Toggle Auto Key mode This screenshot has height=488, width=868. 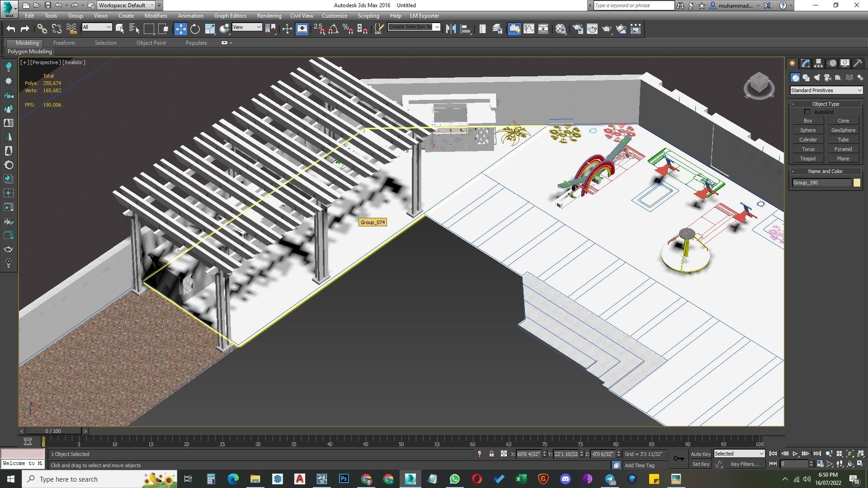pyautogui.click(x=700, y=454)
